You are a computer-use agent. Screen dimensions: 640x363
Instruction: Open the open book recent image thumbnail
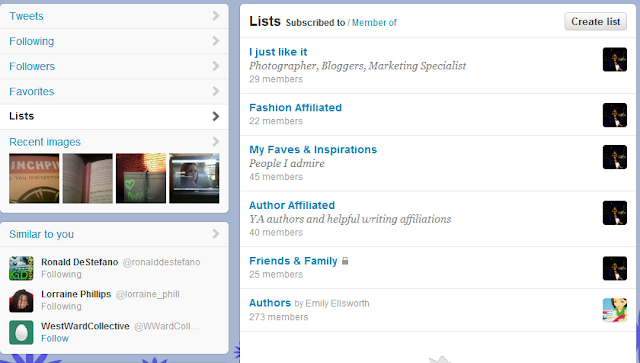point(87,178)
